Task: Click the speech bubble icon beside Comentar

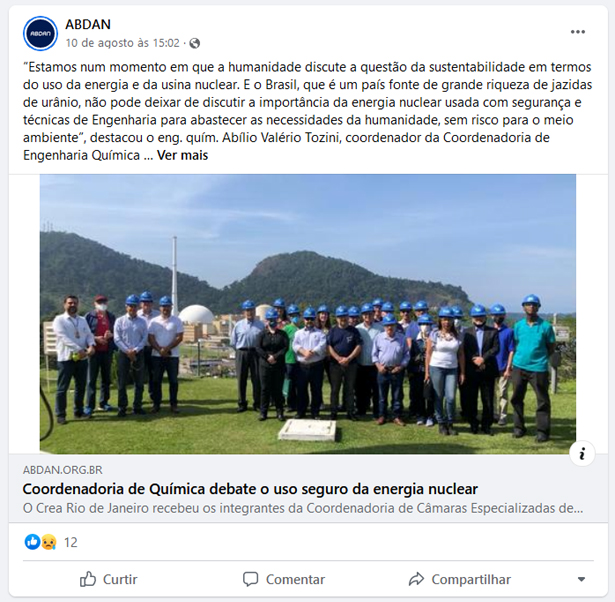Action: tap(250, 579)
